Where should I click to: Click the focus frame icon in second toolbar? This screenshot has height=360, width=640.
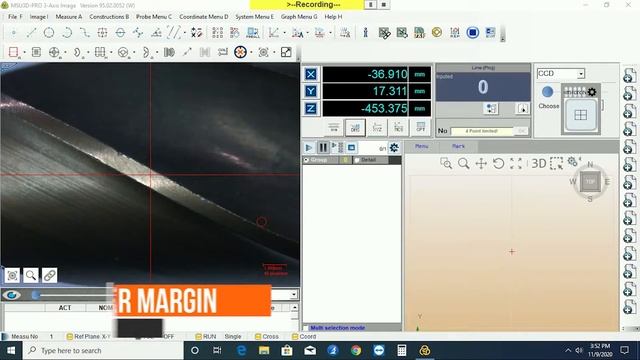pyautogui.click(x=264, y=52)
